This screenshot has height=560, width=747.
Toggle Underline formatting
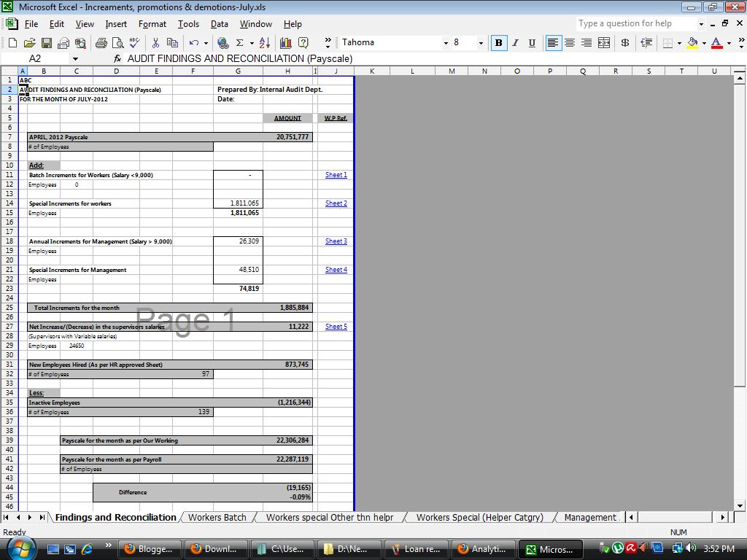pos(532,43)
